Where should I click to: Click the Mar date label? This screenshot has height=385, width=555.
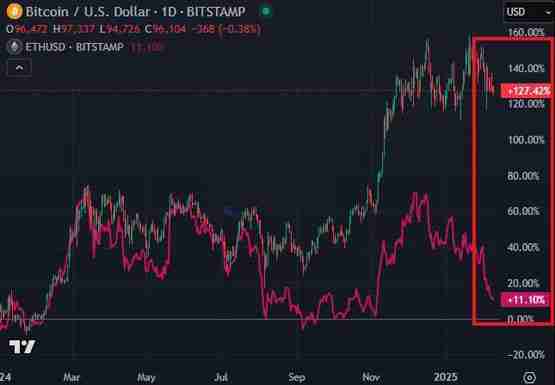tap(71, 377)
